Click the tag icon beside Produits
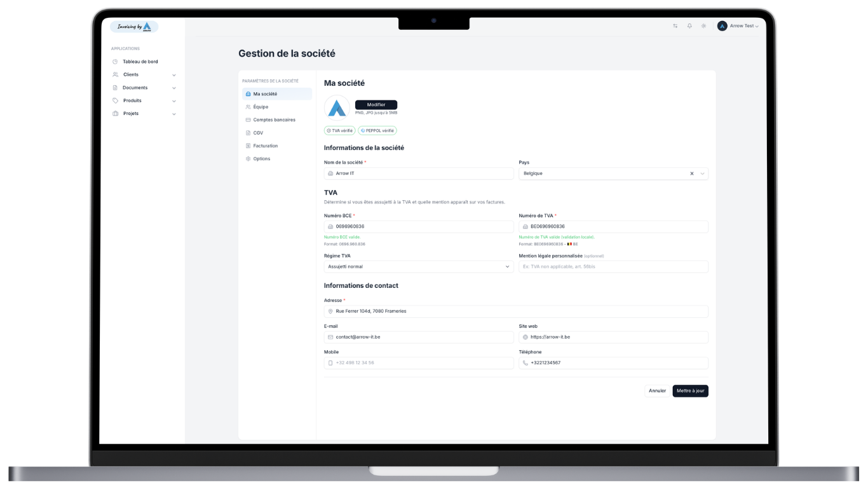 tap(115, 100)
